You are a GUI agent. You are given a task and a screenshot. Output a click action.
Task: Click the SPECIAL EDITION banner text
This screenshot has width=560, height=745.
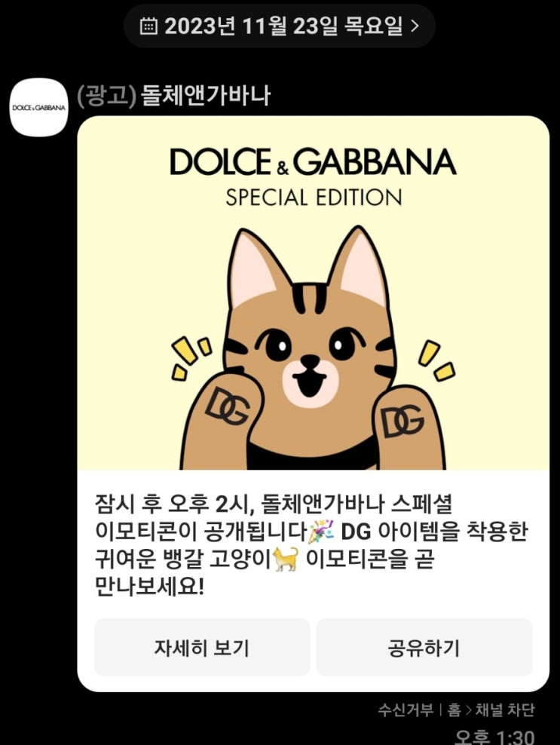pos(314,198)
